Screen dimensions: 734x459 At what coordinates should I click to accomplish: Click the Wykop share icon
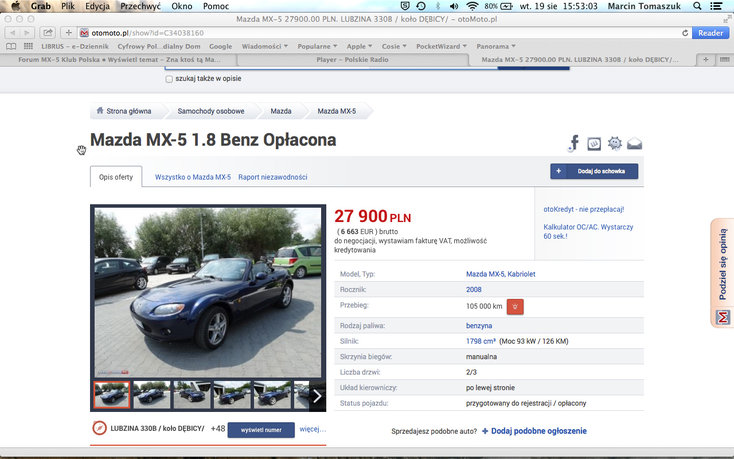click(x=594, y=144)
